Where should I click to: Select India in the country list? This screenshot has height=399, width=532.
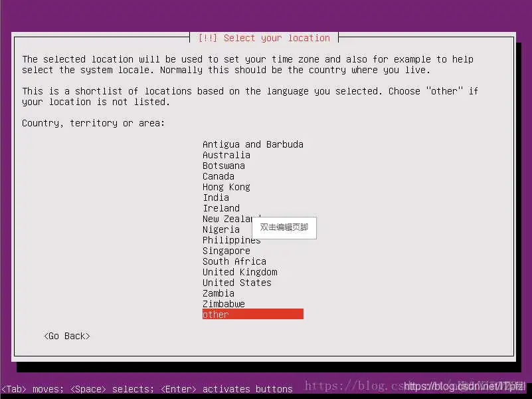coord(215,197)
